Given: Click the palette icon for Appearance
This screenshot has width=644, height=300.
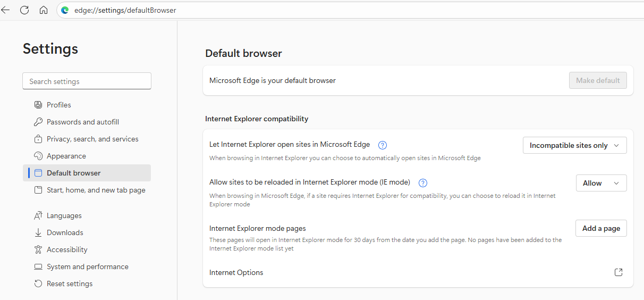Looking at the screenshot, I should coord(38,156).
